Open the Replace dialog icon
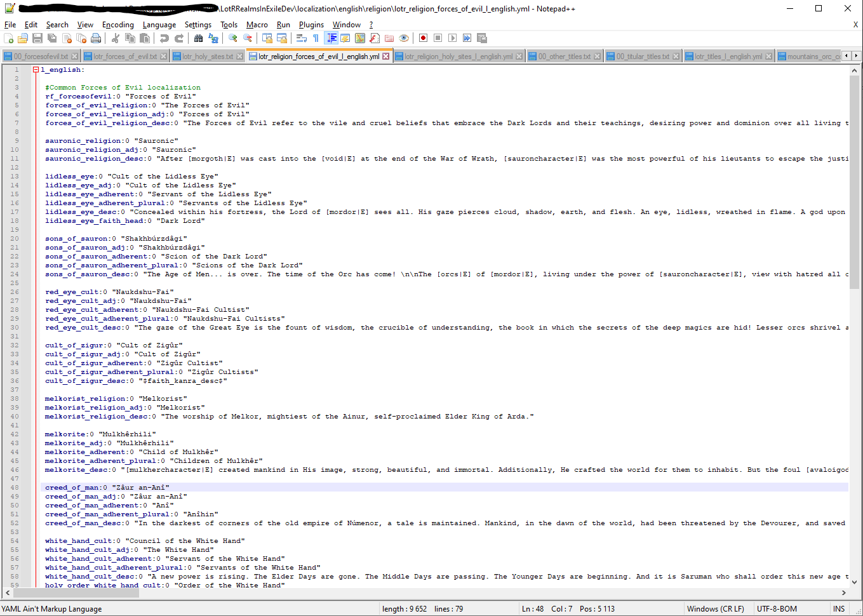 click(213, 39)
